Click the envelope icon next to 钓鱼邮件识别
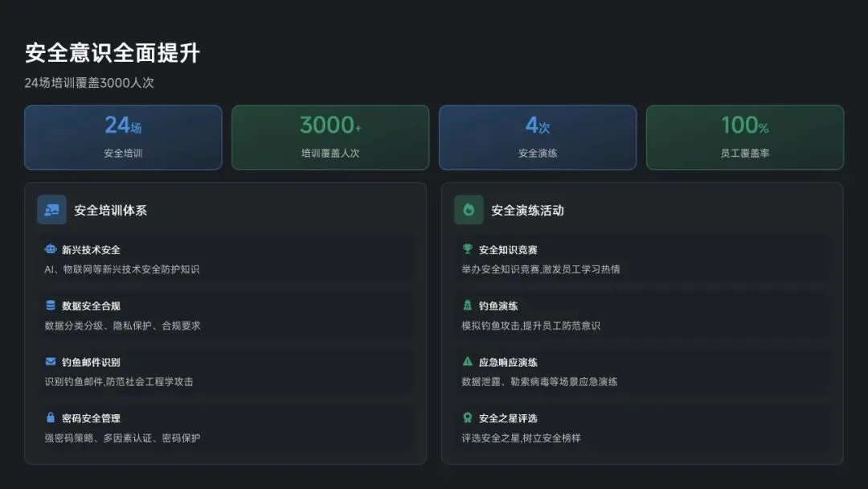The height and width of the screenshot is (489, 868). point(51,362)
